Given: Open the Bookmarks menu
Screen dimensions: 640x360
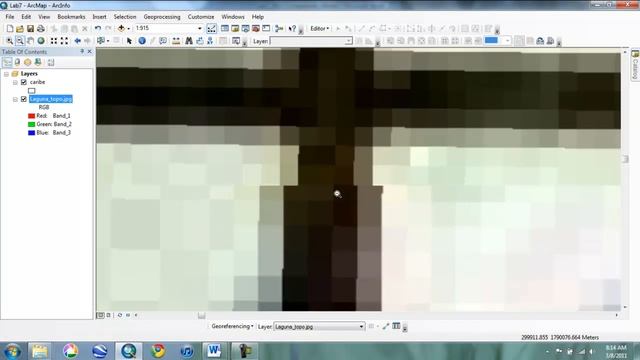Looking at the screenshot, I should (71, 17).
